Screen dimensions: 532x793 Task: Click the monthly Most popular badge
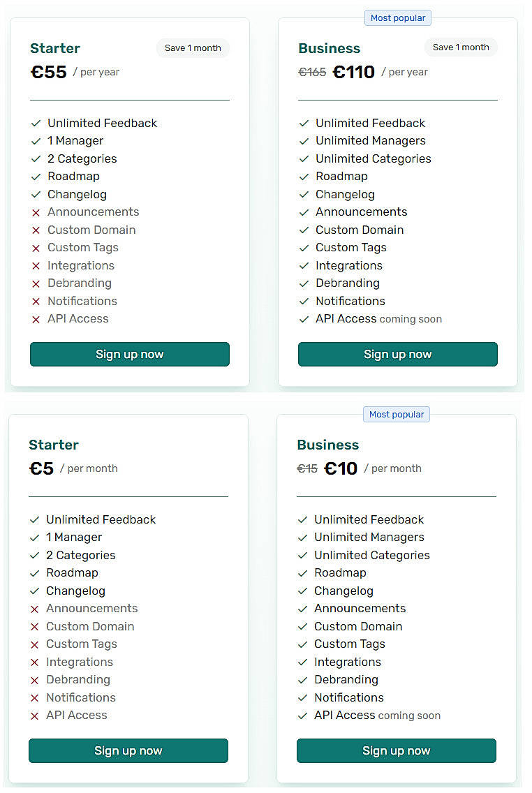pyautogui.click(x=396, y=414)
